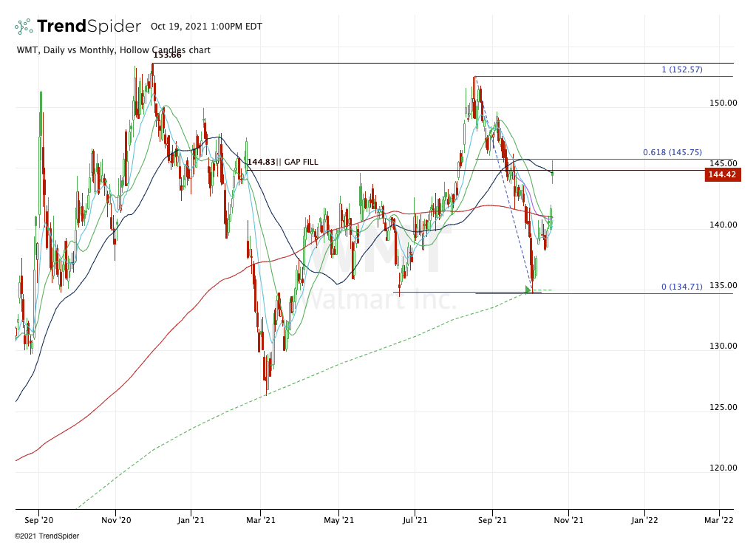Expand the 153.66 high price label

[168, 54]
